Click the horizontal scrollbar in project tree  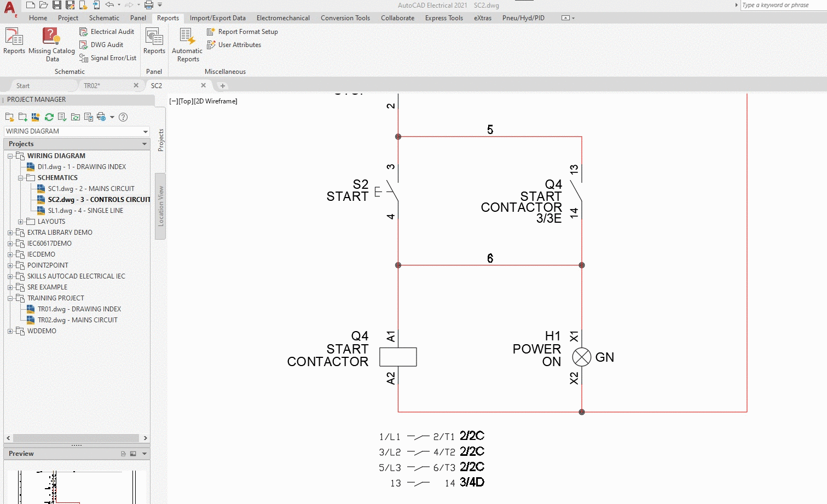point(76,438)
